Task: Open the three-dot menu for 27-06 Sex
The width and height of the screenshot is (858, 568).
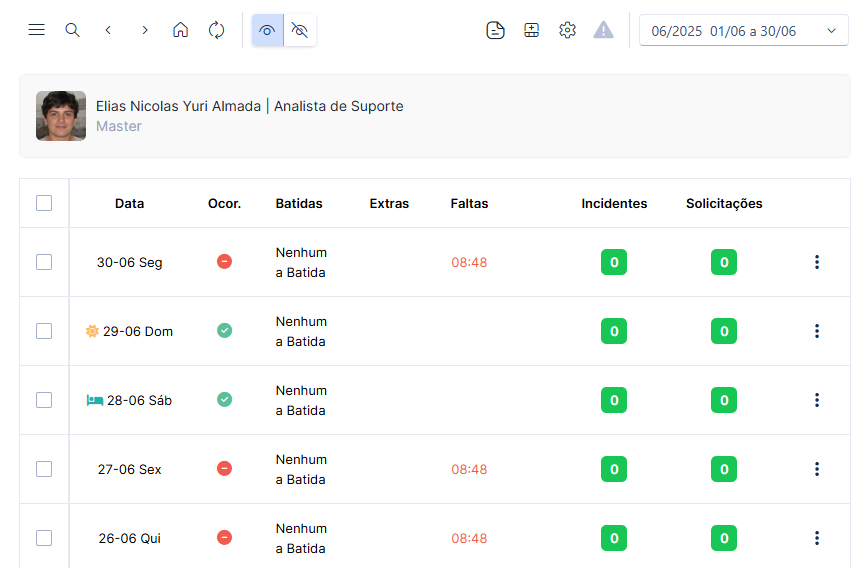Action: [x=817, y=469]
